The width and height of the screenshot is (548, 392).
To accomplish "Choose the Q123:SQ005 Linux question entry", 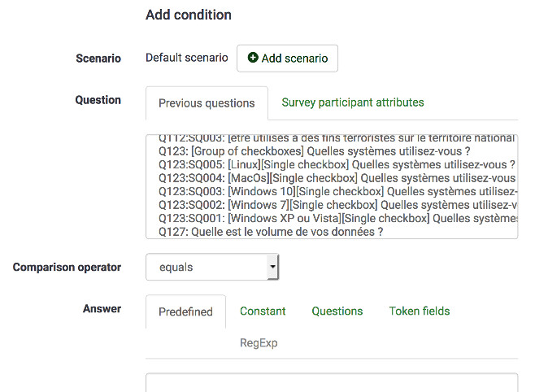I will point(333,164).
